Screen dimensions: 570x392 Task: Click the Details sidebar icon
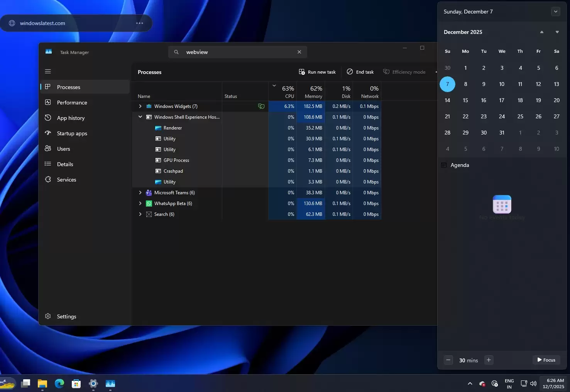point(48,164)
